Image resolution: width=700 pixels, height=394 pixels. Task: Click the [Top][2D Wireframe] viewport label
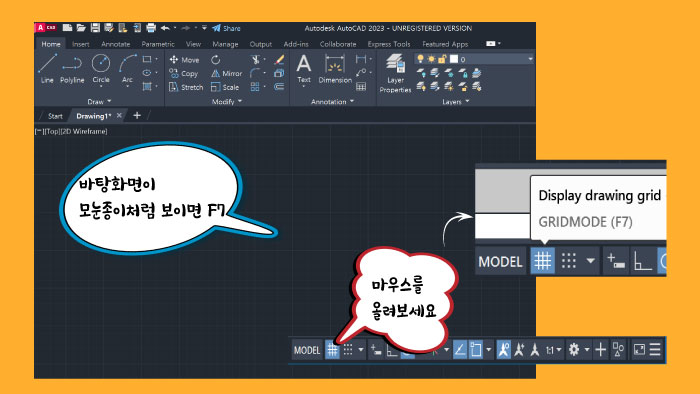point(71,131)
